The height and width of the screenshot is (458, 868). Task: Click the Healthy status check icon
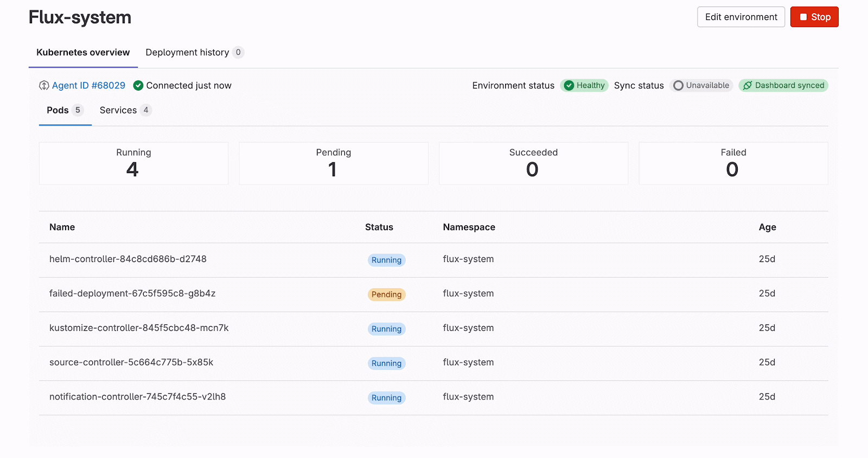[569, 86]
